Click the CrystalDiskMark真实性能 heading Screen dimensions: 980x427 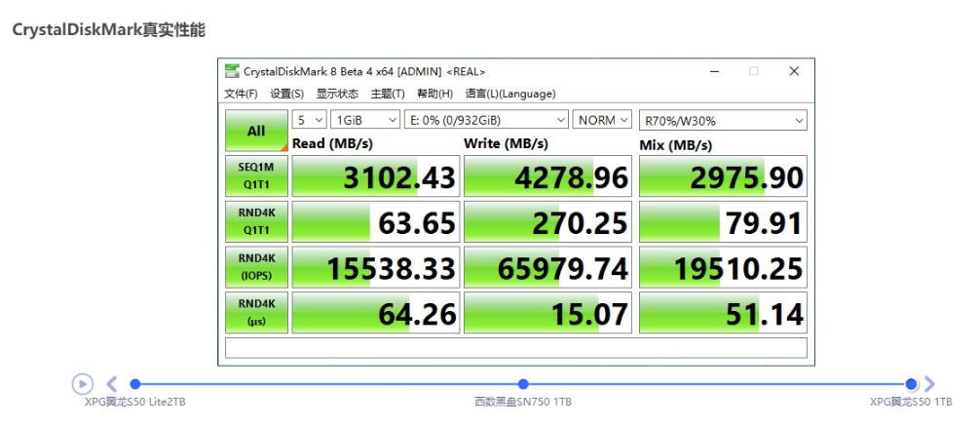(109, 29)
